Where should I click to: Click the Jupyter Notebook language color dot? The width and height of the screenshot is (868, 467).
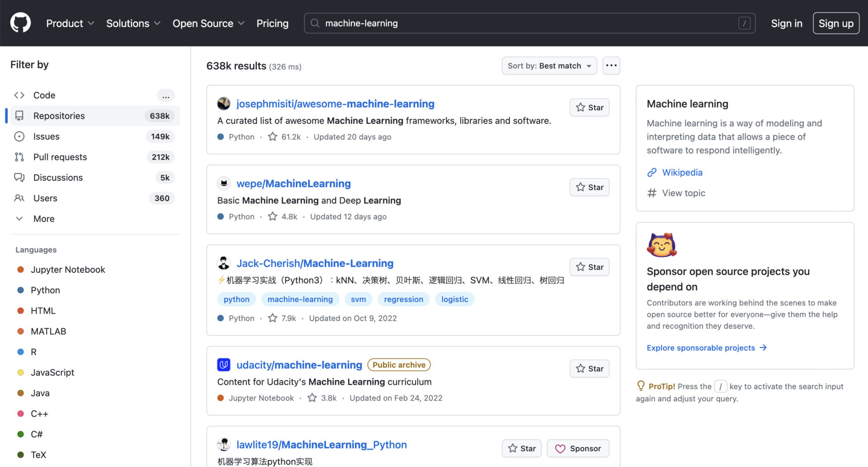pos(20,269)
